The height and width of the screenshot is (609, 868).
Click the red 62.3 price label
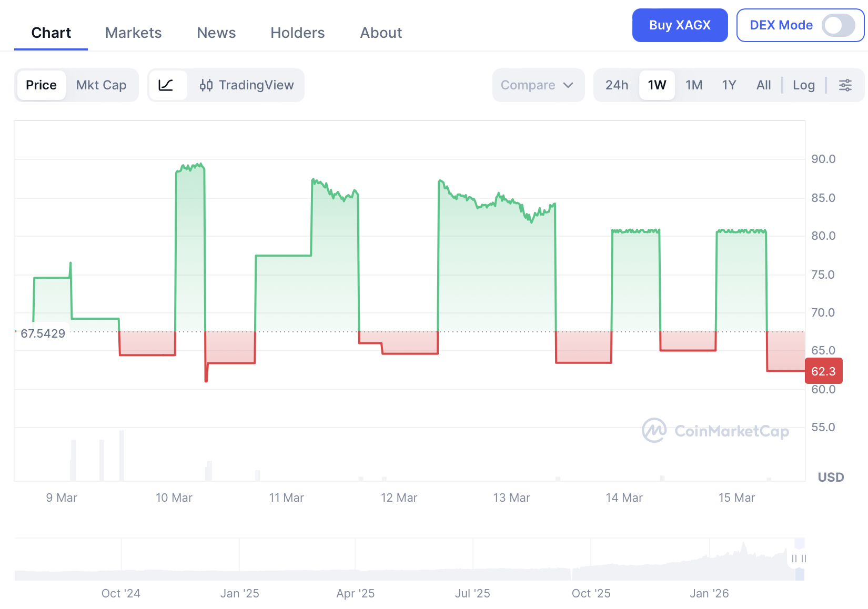pyautogui.click(x=823, y=371)
